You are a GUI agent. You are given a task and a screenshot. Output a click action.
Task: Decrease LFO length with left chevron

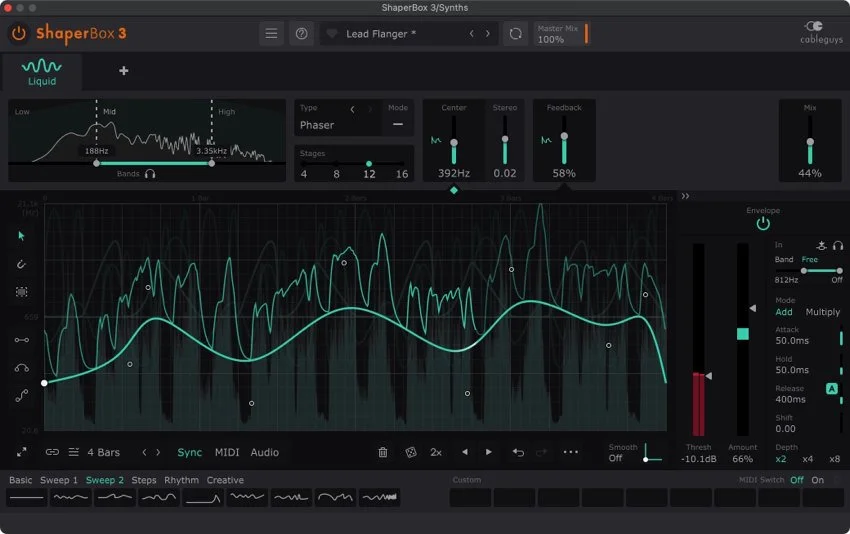click(x=144, y=452)
